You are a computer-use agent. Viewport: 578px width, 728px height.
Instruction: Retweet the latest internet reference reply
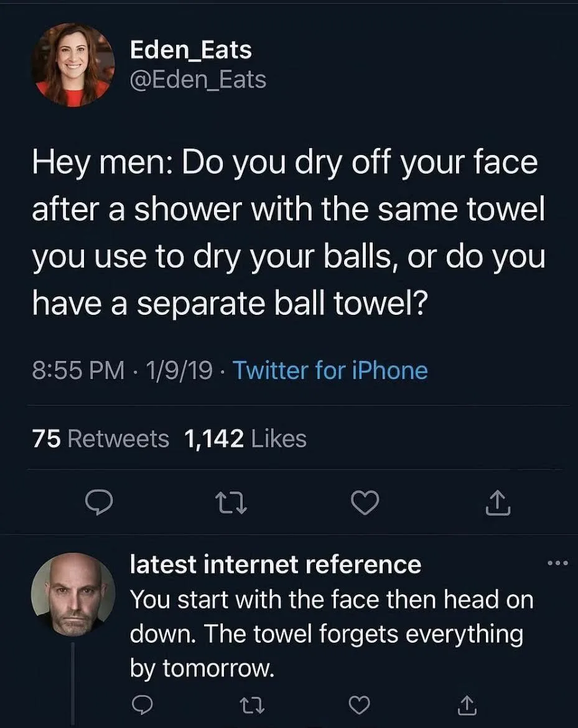(253, 704)
